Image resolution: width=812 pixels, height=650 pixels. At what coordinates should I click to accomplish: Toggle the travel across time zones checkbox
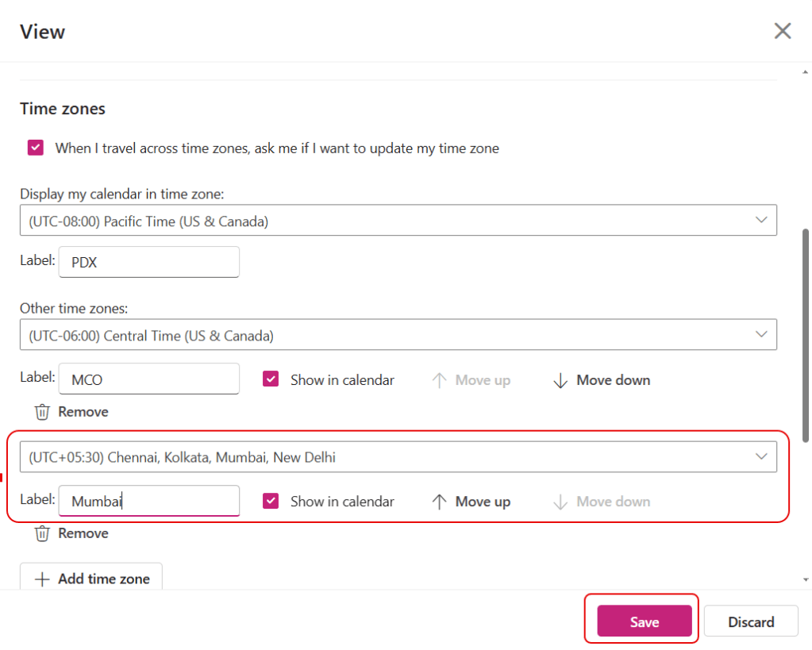point(36,148)
